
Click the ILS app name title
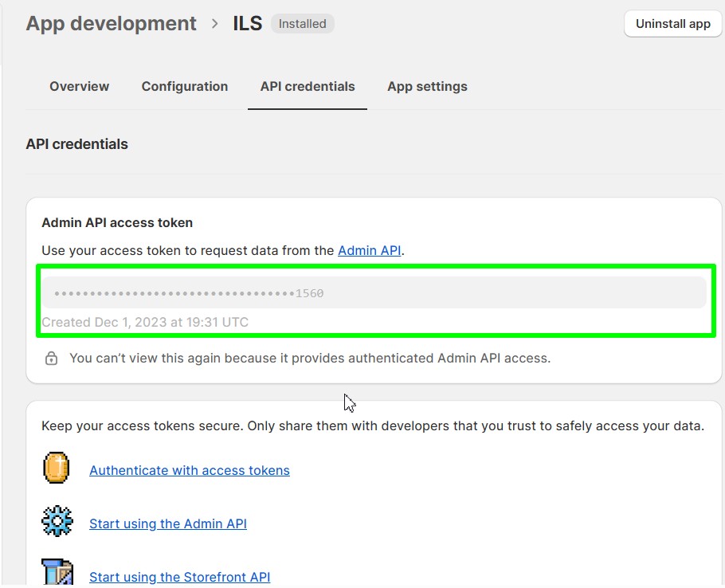247,24
